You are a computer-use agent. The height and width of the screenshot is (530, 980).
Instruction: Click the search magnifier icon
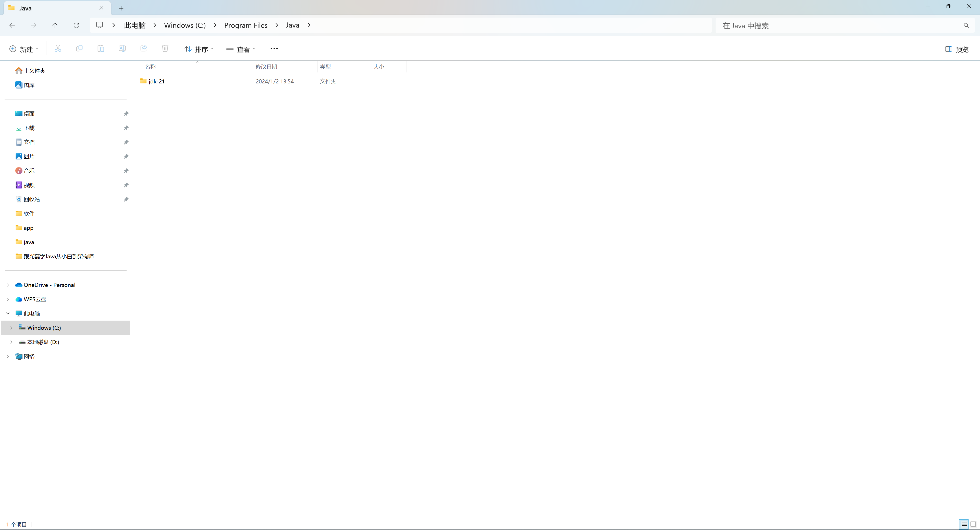tap(966, 26)
